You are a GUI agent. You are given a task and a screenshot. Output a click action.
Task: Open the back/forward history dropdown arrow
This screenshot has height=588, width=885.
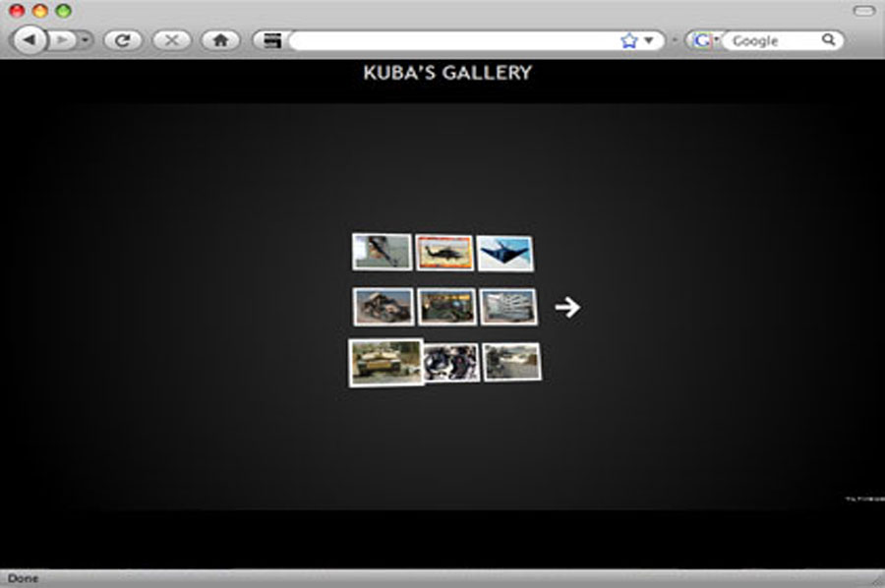tap(85, 40)
